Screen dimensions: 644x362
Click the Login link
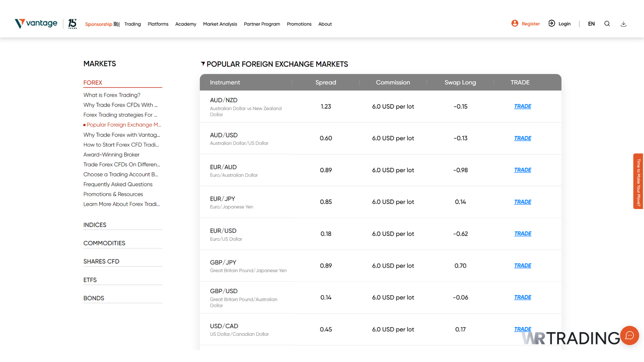565,24
